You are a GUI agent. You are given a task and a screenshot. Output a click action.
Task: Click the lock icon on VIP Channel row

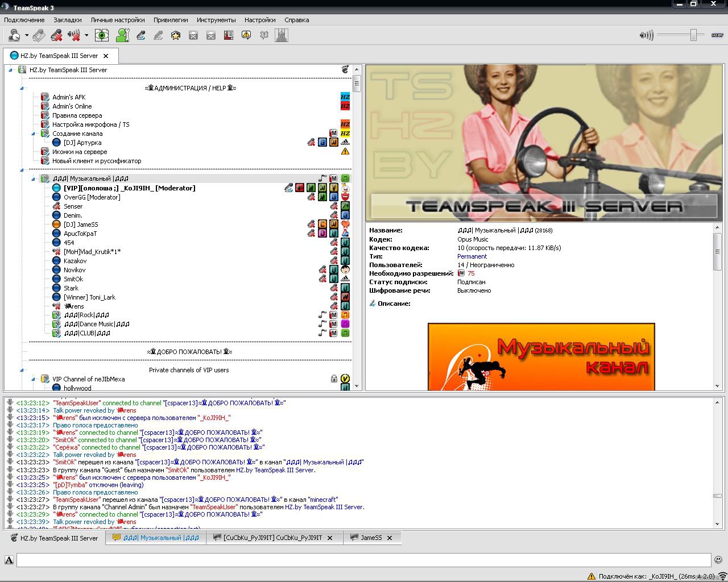[x=334, y=379]
